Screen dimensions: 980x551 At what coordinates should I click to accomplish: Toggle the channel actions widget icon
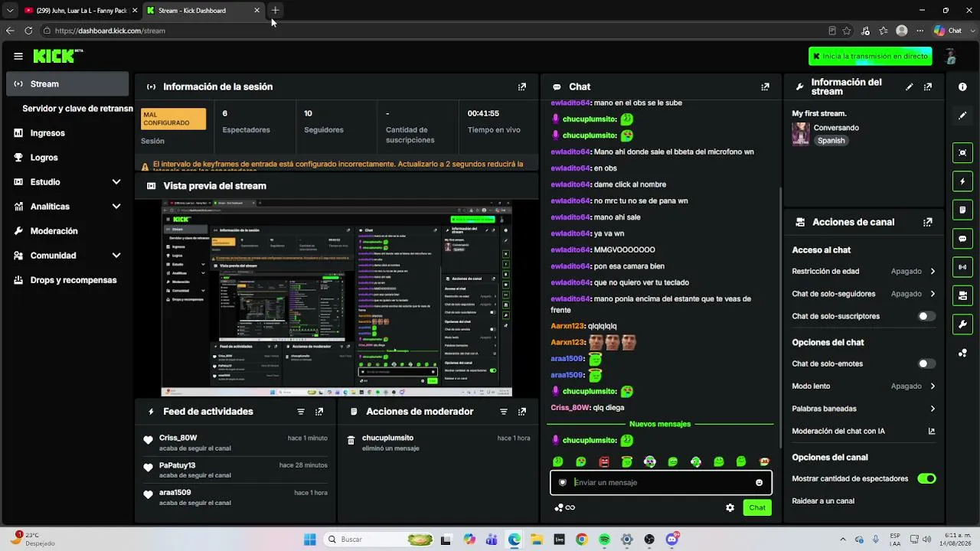[x=962, y=295]
